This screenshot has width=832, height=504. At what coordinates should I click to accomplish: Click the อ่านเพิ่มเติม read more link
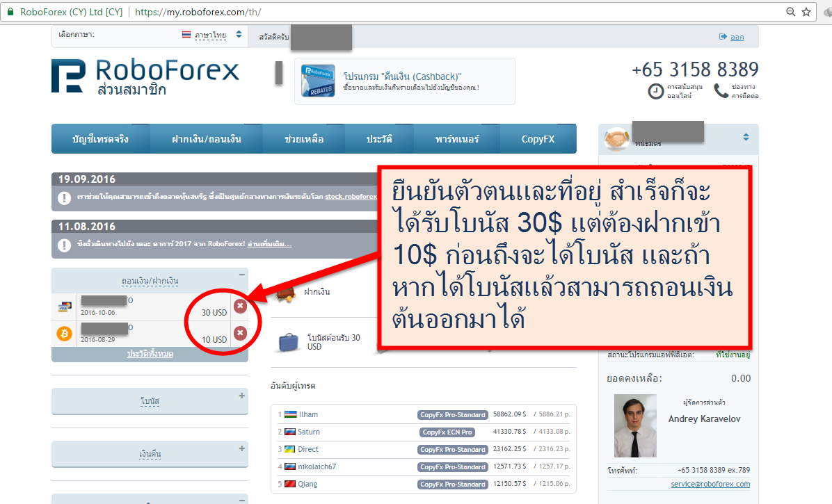click(x=269, y=244)
